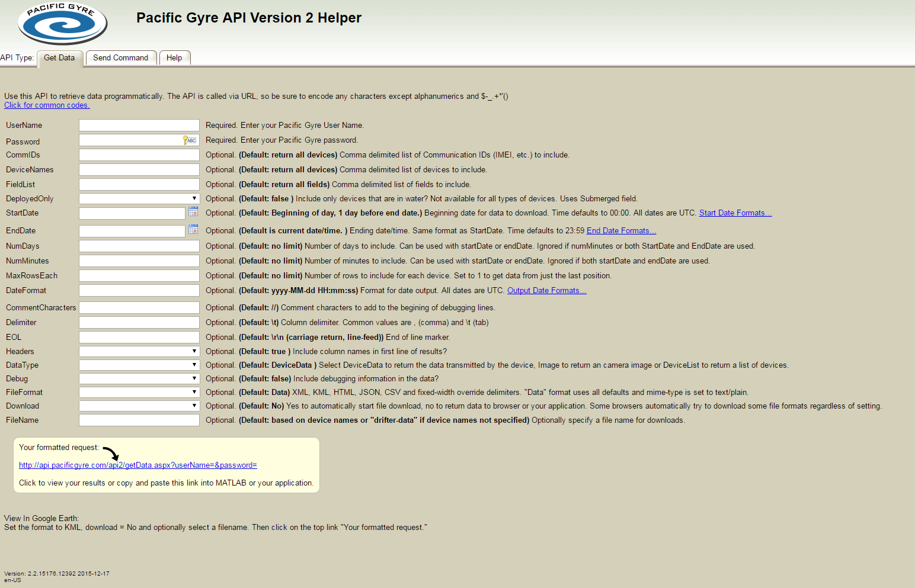Focus the NumDays input field
This screenshot has width=915, height=588.
(139, 246)
